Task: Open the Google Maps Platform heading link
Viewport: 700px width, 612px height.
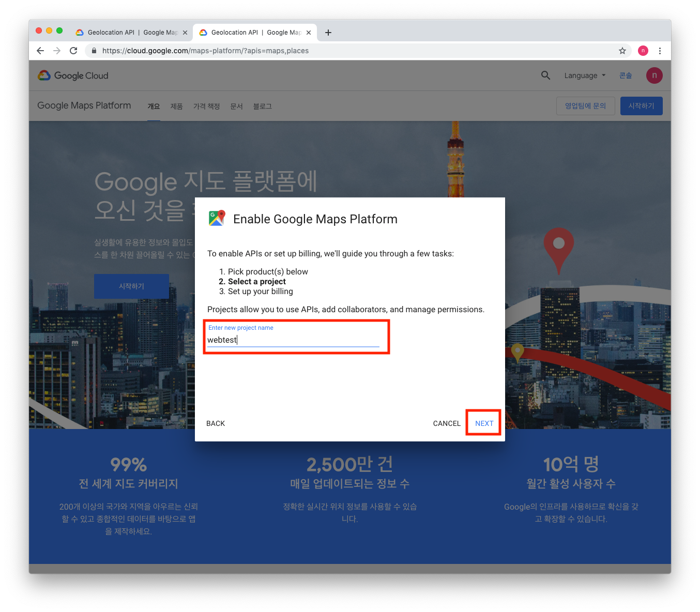Action: pyautogui.click(x=84, y=105)
